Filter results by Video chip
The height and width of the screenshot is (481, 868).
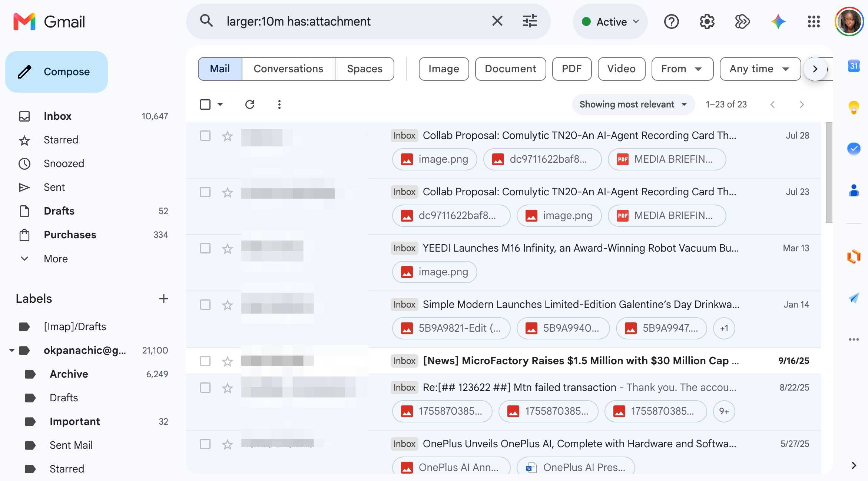pyautogui.click(x=621, y=69)
